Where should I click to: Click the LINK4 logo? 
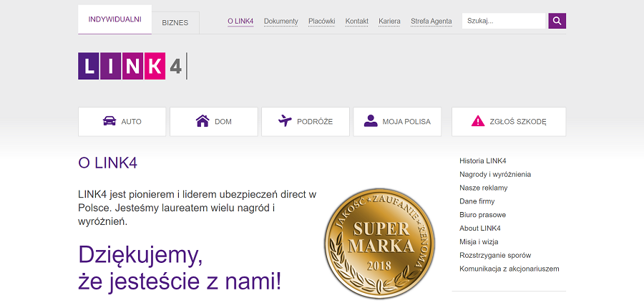pyautogui.click(x=132, y=66)
